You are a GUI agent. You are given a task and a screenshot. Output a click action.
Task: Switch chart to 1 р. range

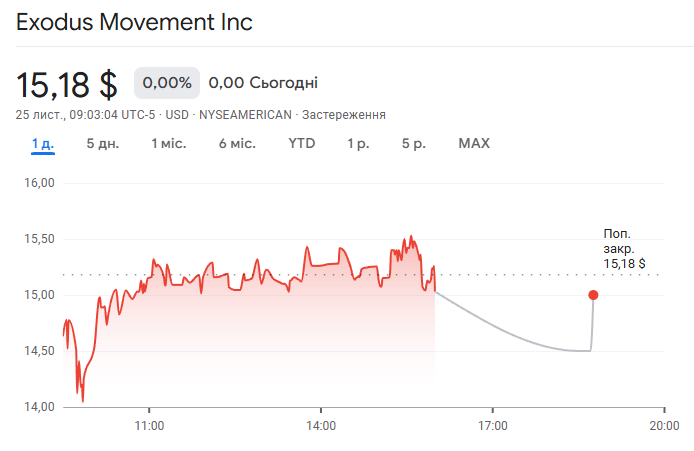(x=358, y=144)
